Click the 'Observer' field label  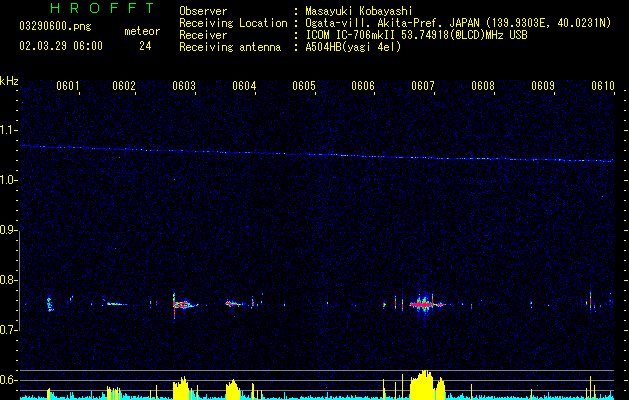203,11
